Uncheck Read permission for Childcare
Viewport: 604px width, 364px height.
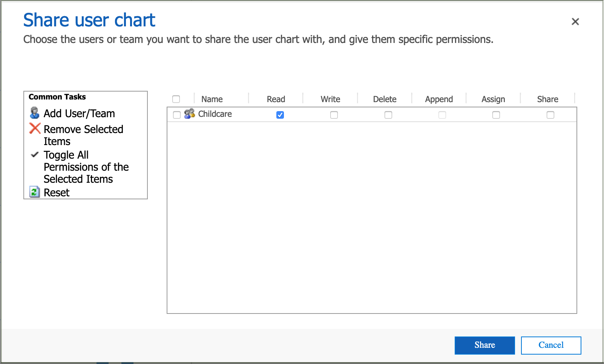coord(280,115)
